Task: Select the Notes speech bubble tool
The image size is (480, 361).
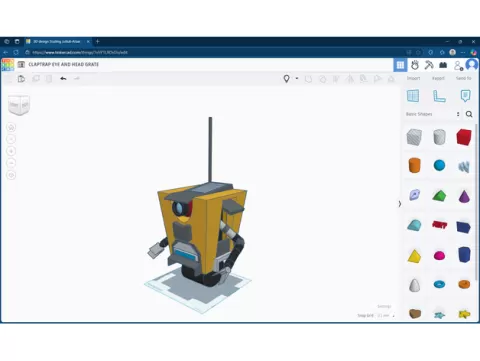Action: [465, 96]
